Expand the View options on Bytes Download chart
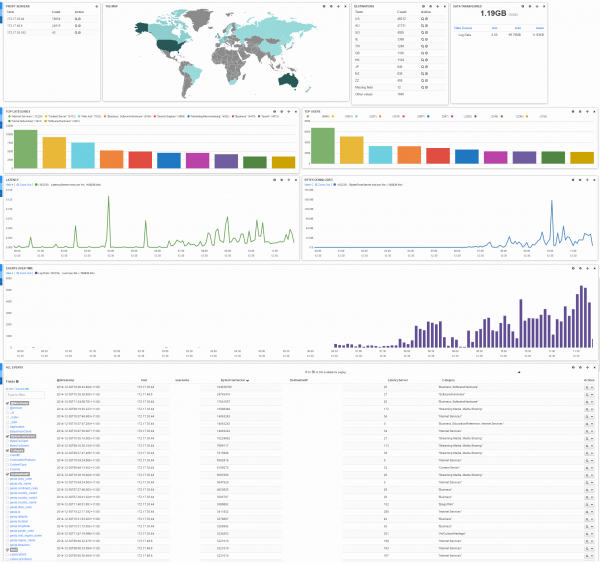This screenshot has width=600, height=563. click(306, 186)
